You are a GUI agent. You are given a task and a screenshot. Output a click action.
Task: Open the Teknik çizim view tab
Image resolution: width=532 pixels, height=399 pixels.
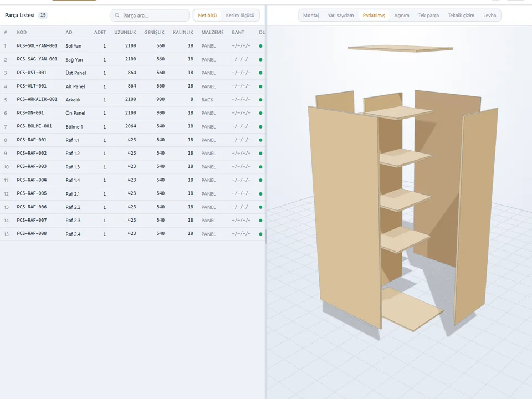[461, 16]
